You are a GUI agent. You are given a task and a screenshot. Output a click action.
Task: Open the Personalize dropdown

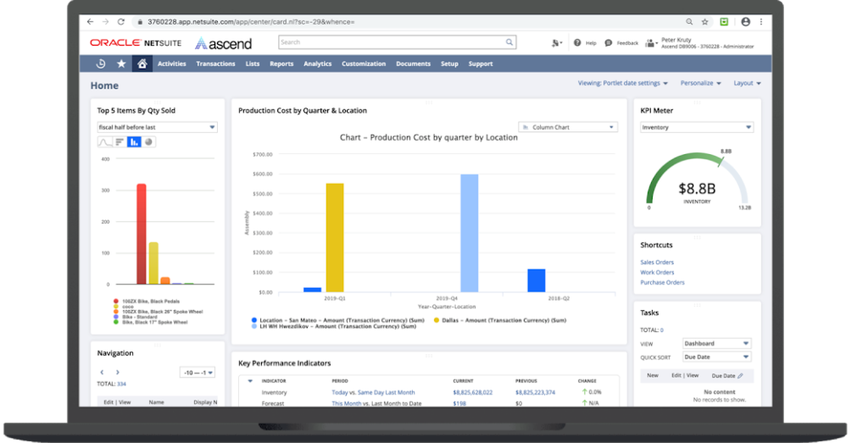(701, 83)
